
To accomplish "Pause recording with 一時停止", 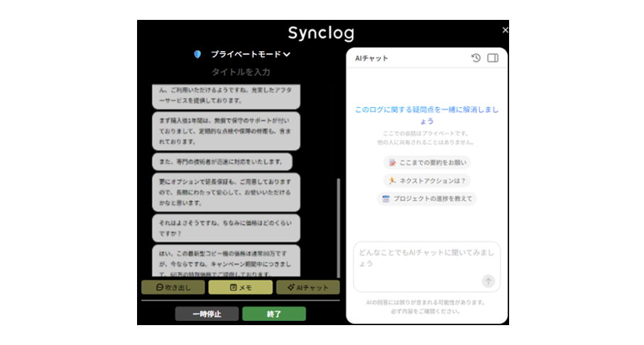I will tap(207, 314).
